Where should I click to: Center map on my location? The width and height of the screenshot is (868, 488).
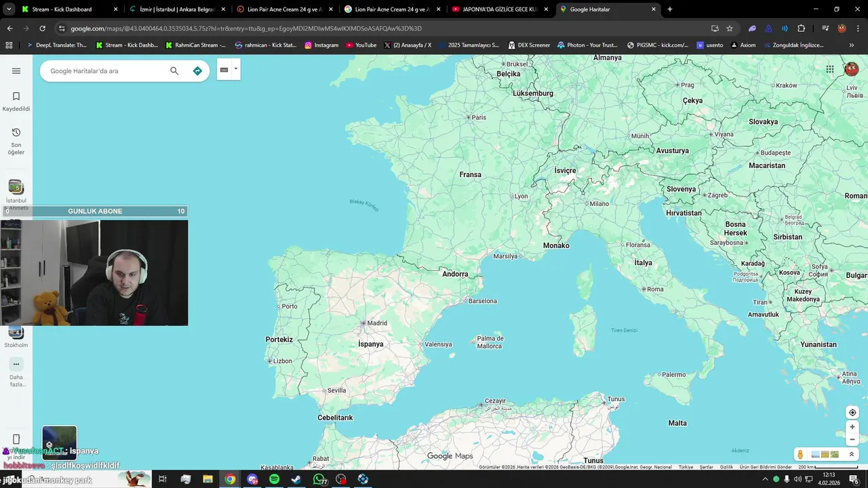pyautogui.click(x=852, y=413)
